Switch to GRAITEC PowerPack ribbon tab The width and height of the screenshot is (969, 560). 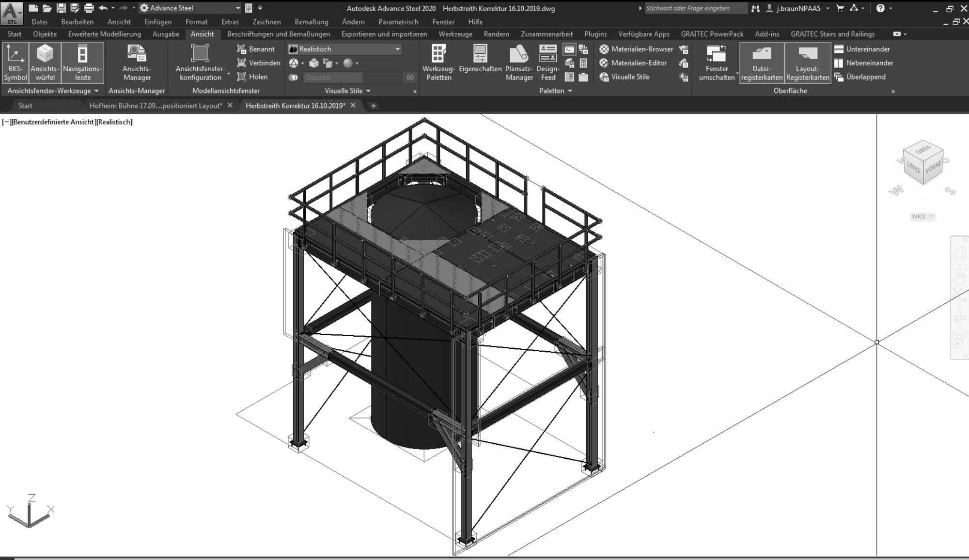coord(712,34)
